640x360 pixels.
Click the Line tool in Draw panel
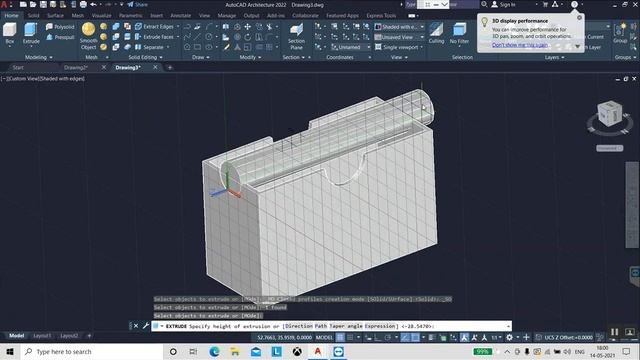197,37
